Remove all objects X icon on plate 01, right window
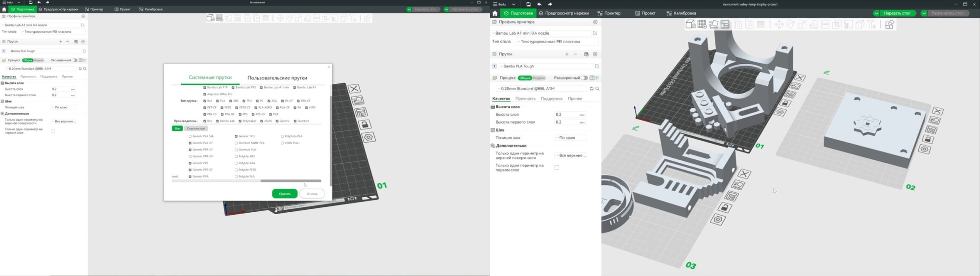Viewport: 980px width, 276px height. pyautogui.click(x=800, y=77)
